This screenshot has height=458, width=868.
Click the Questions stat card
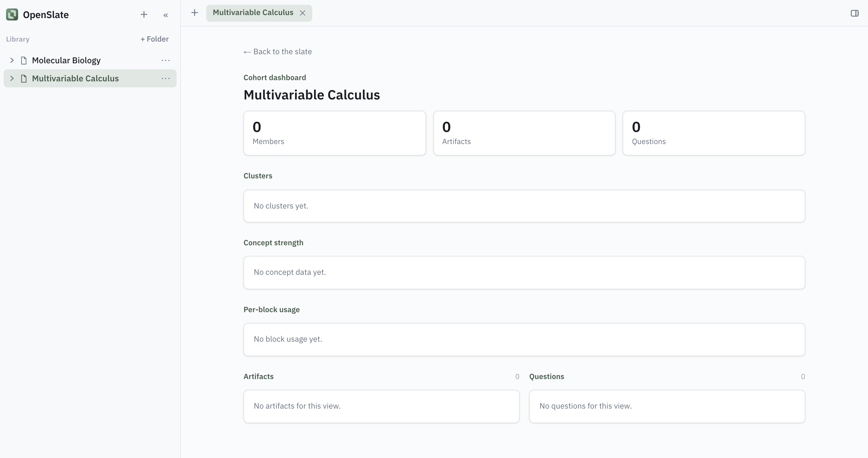(x=714, y=133)
